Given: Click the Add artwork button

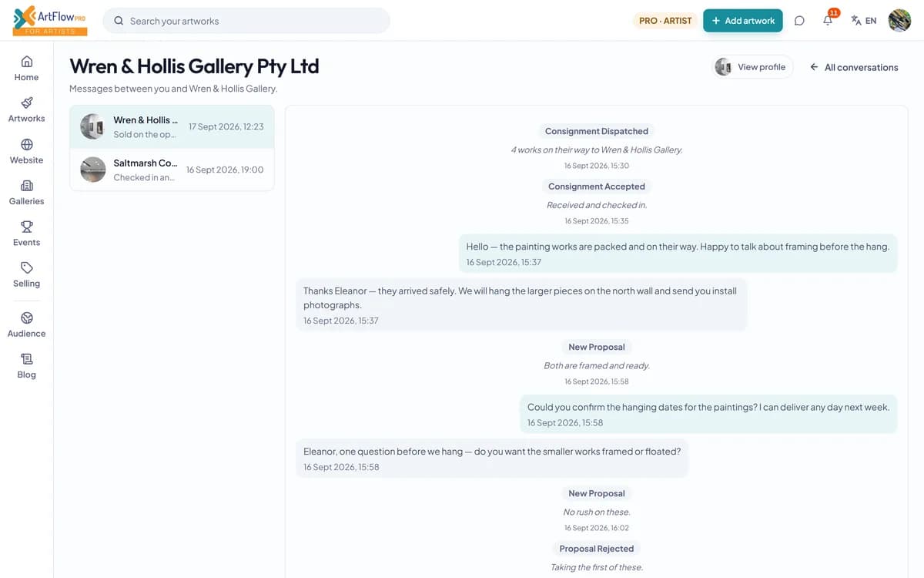Looking at the screenshot, I should pos(743,21).
